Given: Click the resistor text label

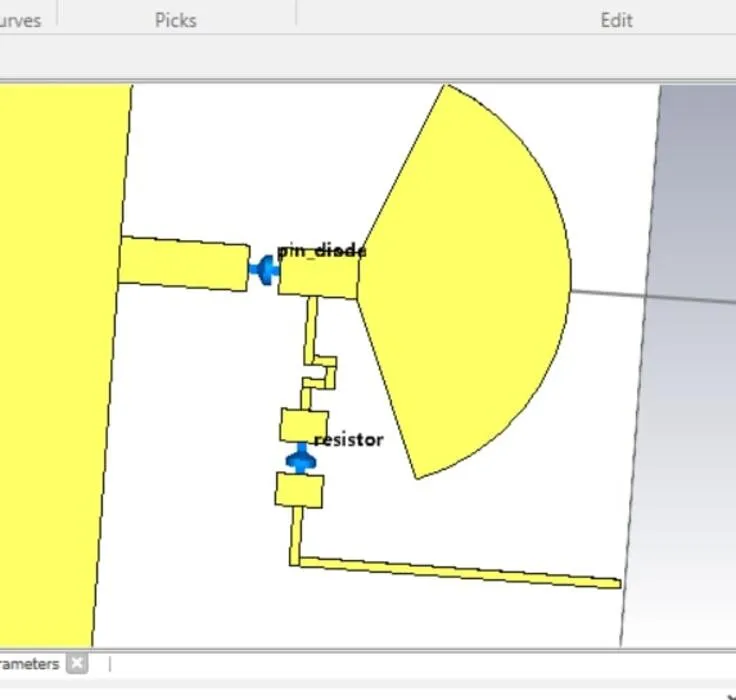Looking at the screenshot, I should pyautogui.click(x=348, y=440).
